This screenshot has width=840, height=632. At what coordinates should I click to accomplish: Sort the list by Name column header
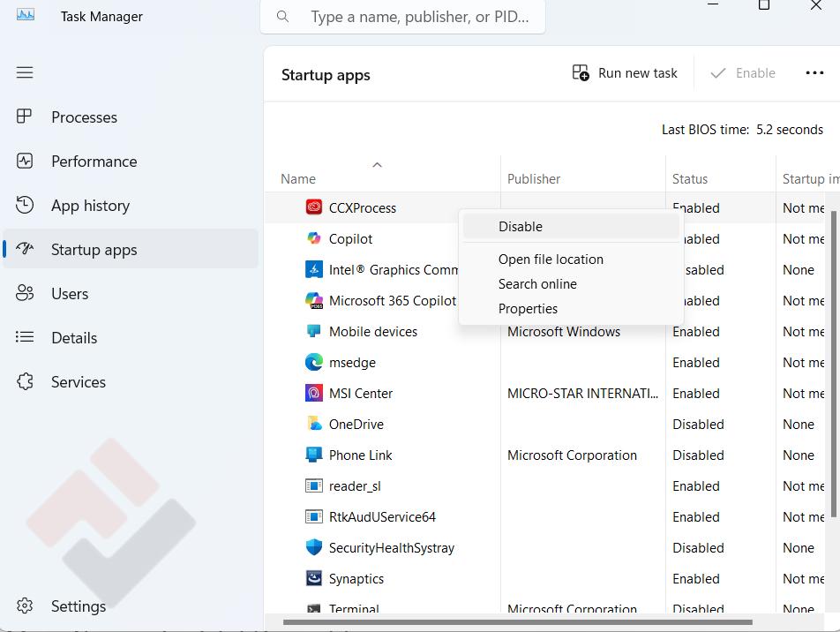coord(298,178)
